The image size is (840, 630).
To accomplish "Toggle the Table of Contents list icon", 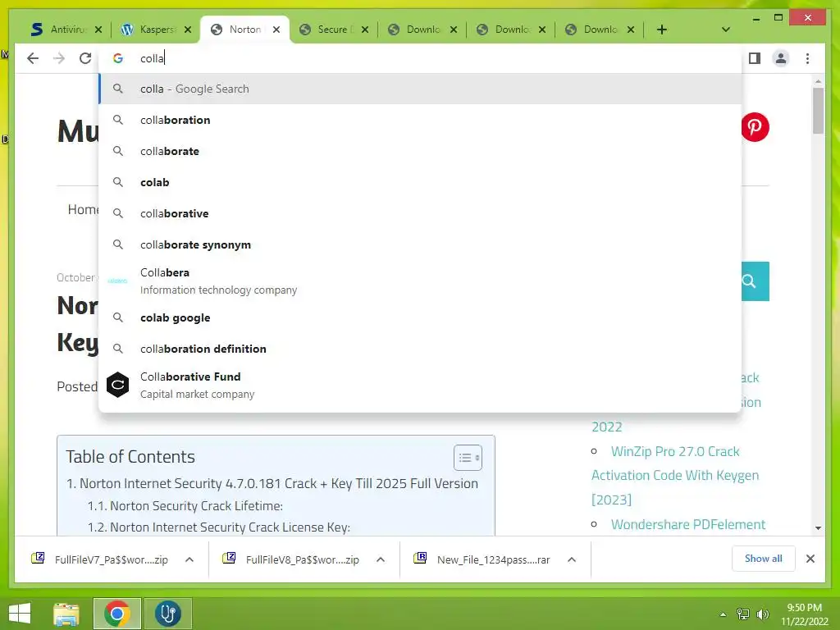I will pos(468,458).
